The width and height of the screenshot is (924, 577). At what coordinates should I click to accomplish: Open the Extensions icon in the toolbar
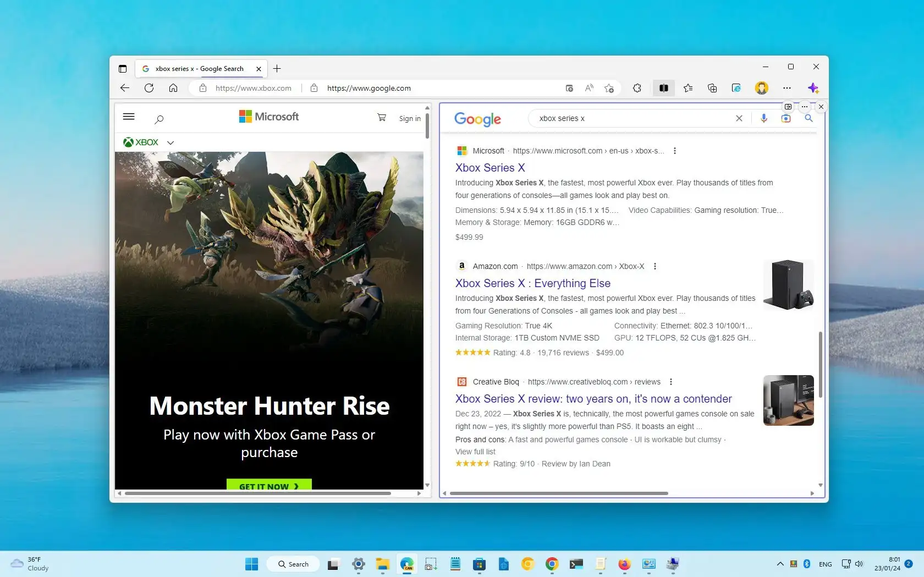tap(637, 88)
